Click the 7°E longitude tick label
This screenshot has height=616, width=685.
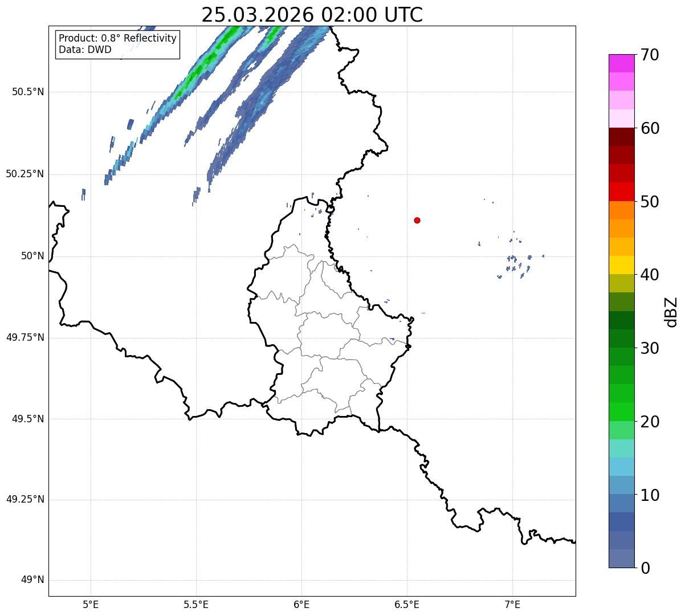point(512,604)
